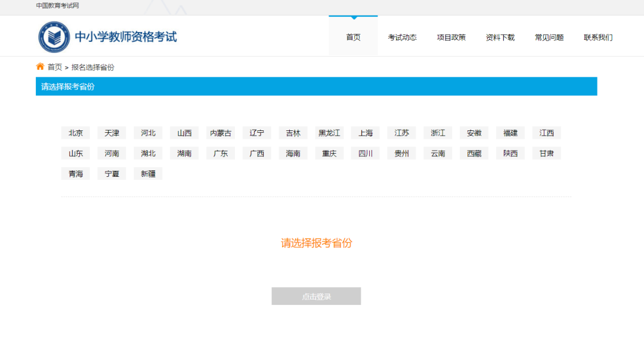Open 资料下载 menu item
The height and width of the screenshot is (343, 644).
click(x=500, y=36)
